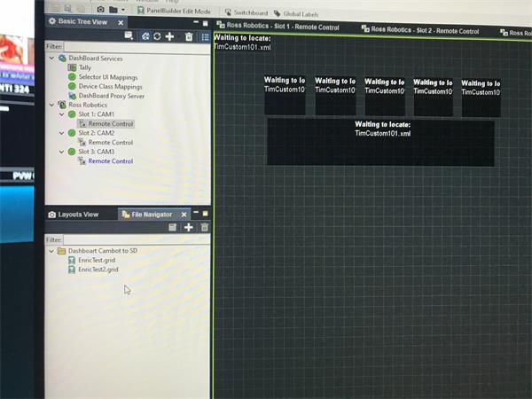Viewport: 532px width, 399px height.
Task: Select DashBoard Services in the tree
Action: coord(96,59)
